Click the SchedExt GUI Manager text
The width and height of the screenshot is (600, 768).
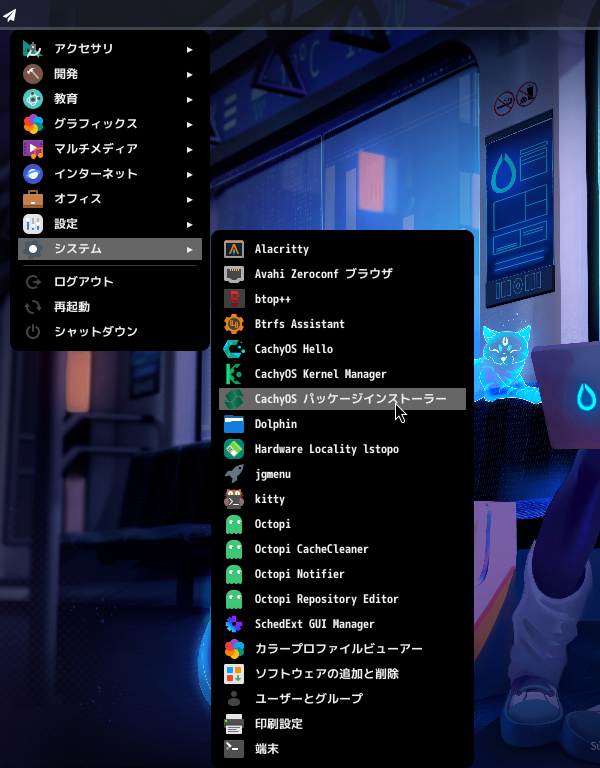tap(314, 624)
